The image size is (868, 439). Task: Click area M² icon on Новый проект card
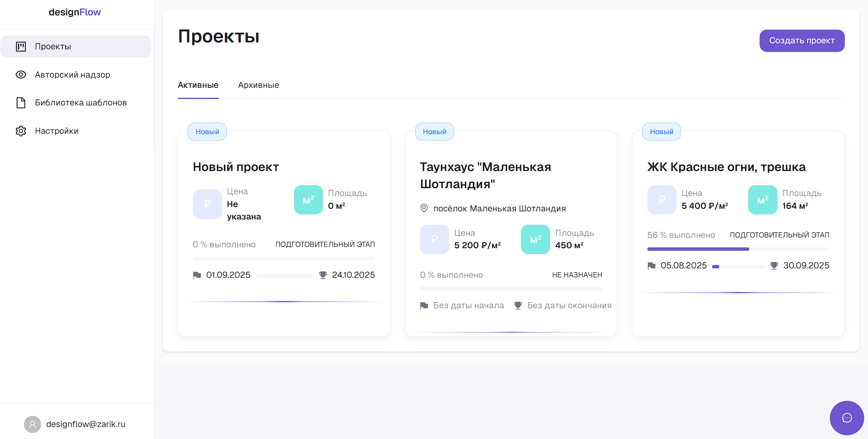click(x=308, y=200)
